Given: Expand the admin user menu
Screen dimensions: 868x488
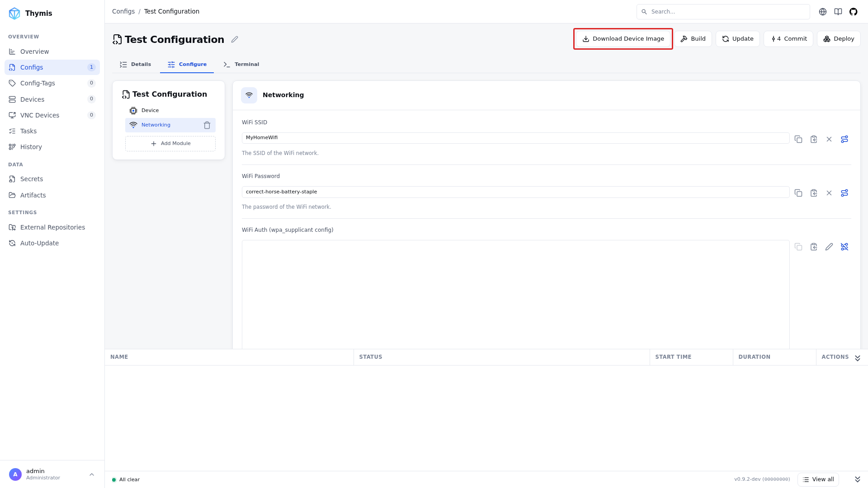Looking at the screenshot, I should (92, 474).
